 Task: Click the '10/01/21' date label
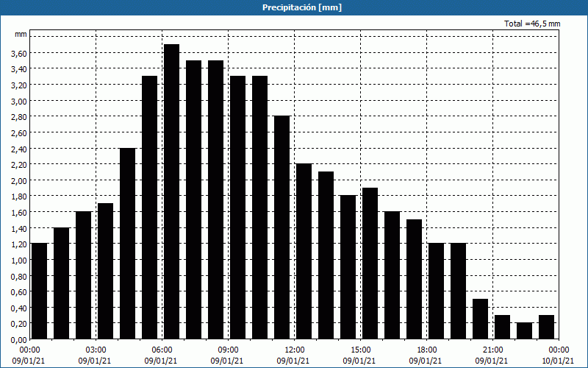(559, 361)
